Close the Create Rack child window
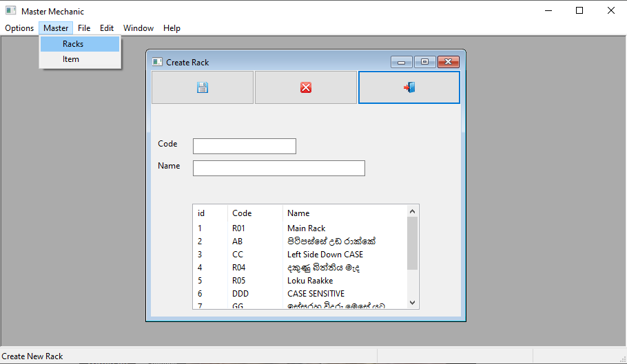The width and height of the screenshot is (627, 364). 449,62
